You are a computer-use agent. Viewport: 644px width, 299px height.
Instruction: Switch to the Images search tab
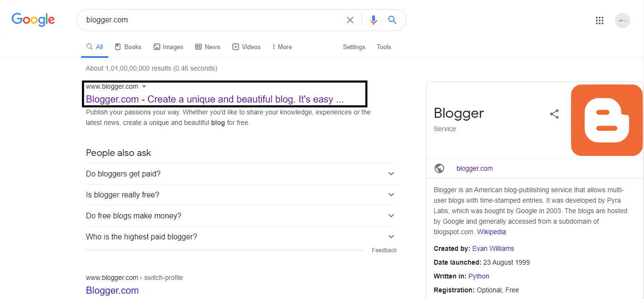(168, 46)
